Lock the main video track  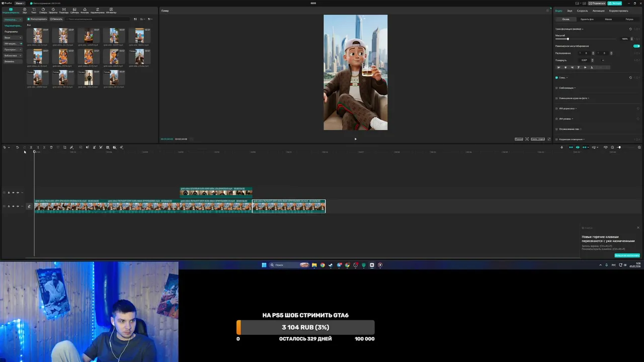pos(9,206)
